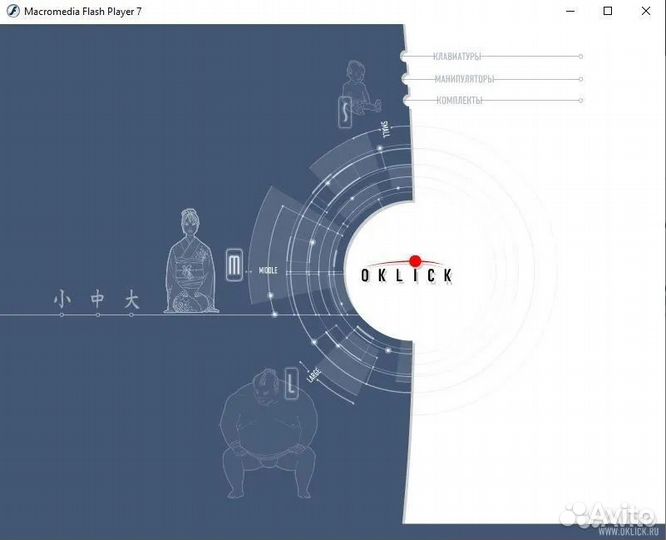Choose the L size badge icon
Screen dimensions: 666x540
288,381
